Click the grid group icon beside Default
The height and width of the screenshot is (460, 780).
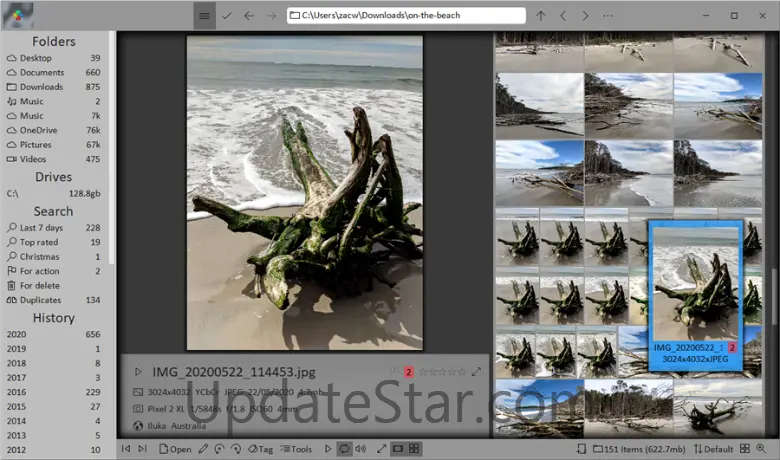pos(745,449)
